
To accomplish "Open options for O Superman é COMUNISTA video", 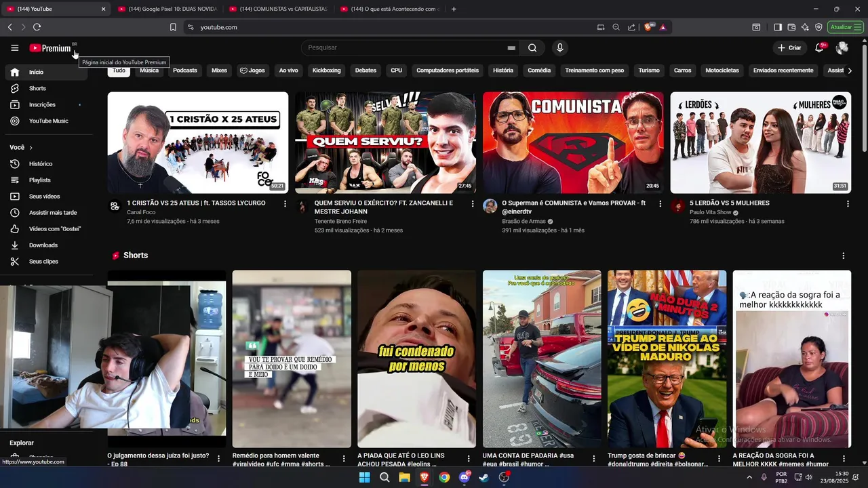I will tap(660, 203).
